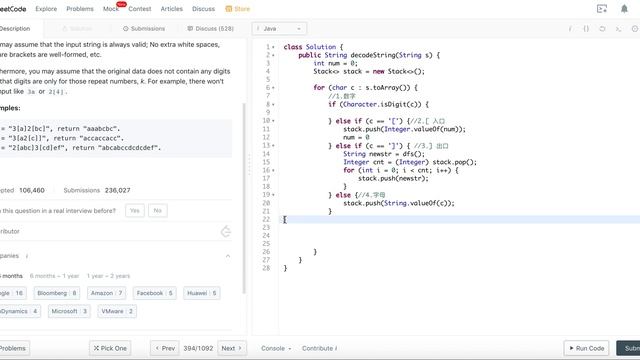Click the shuffle icon in Pick One

(96, 348)
